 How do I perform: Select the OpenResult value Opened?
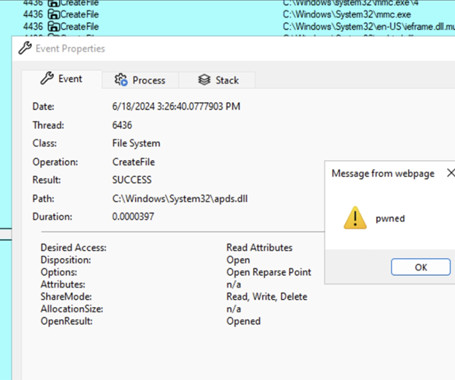(x=243, y=321)
